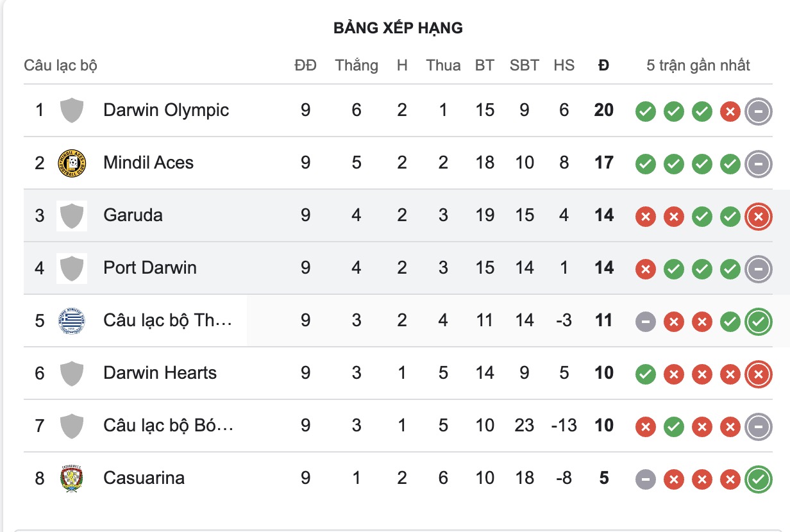Viewport: 790px width, 532px height.
Task: Click the Darwin Hearts shield icon
Action: [72, 372]
